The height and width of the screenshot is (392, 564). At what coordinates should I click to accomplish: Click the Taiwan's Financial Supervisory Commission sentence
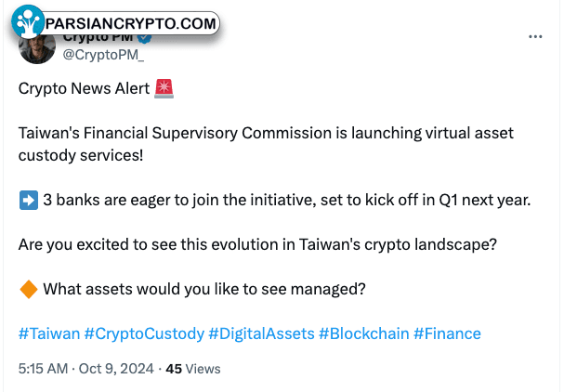tap(266, 144)
